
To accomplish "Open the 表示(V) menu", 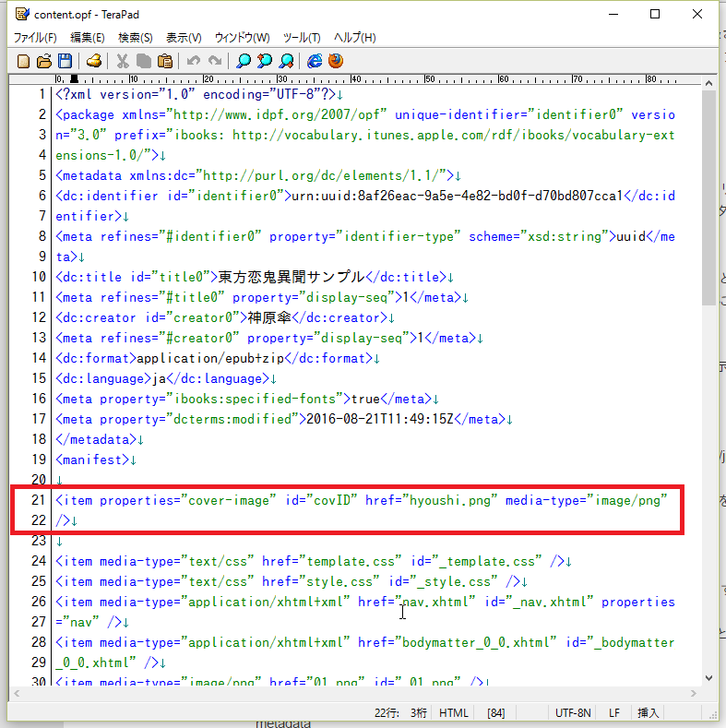I will 184,38.
